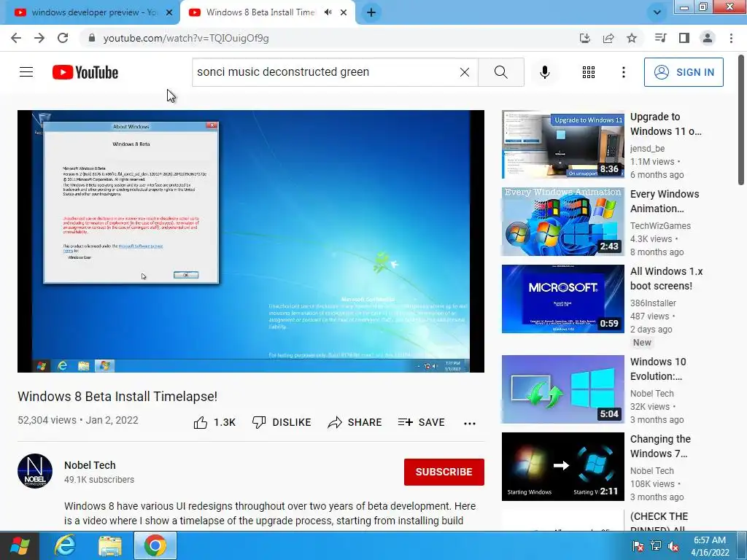This screenshot has height=560, width=747.
Task: Close the 'Windows 8 Beta Install Time' tab
Action: click(x=344, y=12)
